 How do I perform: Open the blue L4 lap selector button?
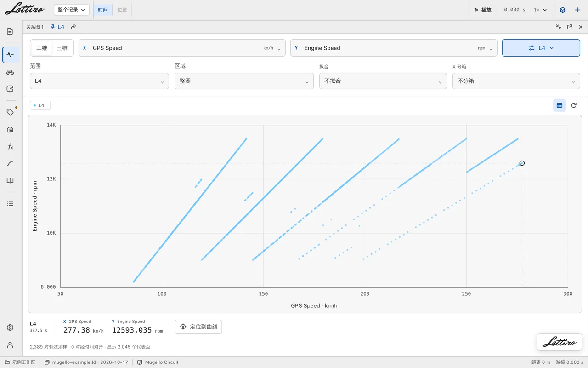tap(541, 48)
